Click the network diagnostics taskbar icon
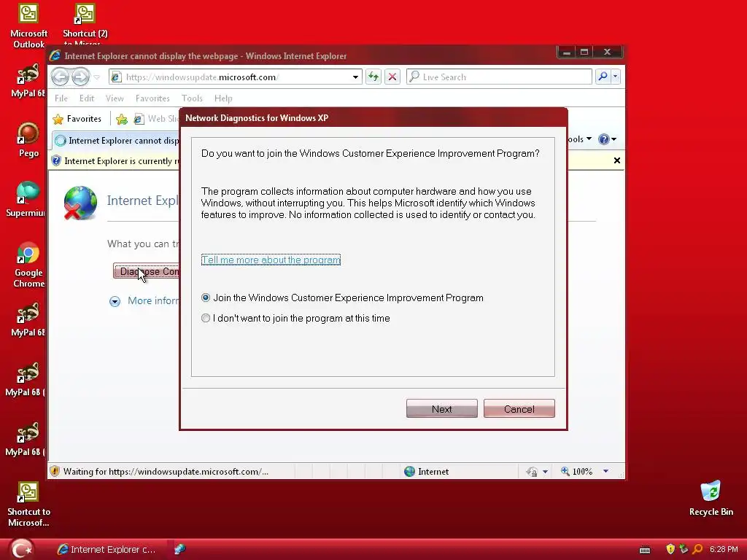The height and width of the screenshot is (560, 747). [179, 549]
